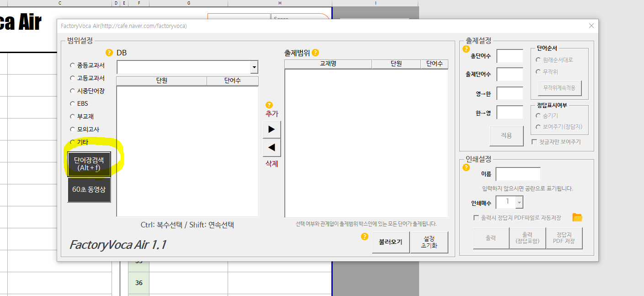This screenshot has height=296, width=644.
Task: Move selected words using the 추가 right arrow
Action: 271,129
